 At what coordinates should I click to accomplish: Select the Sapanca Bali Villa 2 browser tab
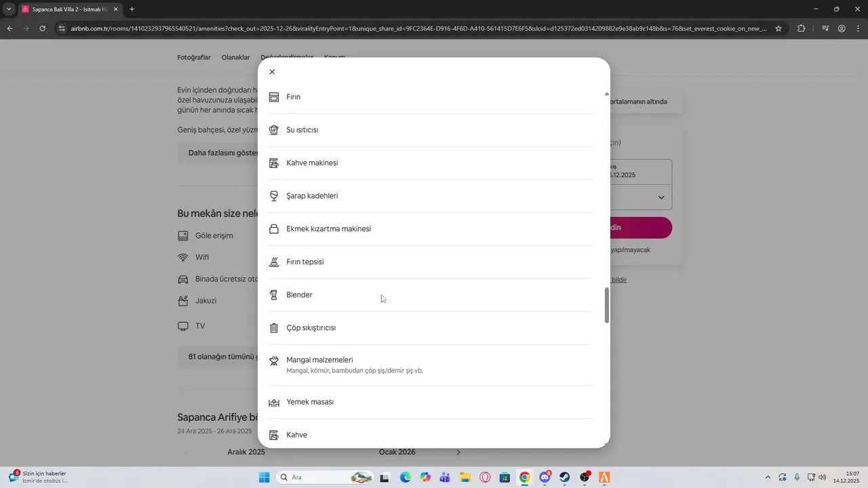[x=69, y=9]
